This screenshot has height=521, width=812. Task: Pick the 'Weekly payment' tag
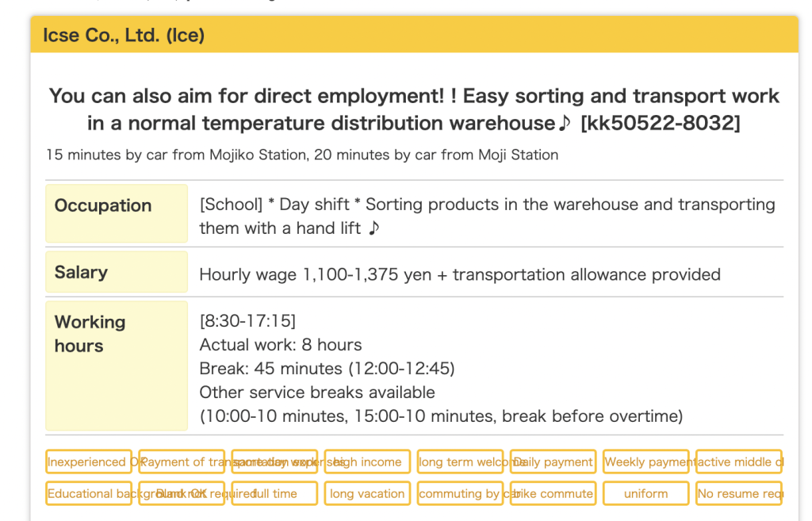[645, 462]
